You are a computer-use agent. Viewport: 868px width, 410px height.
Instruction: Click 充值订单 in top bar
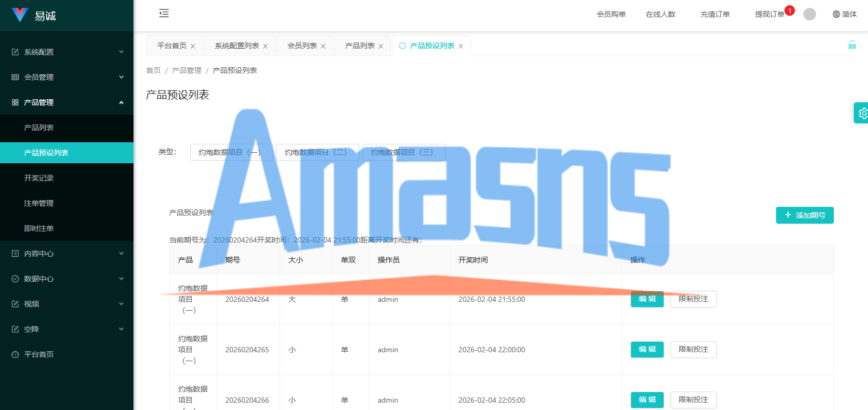coord(715,14)
